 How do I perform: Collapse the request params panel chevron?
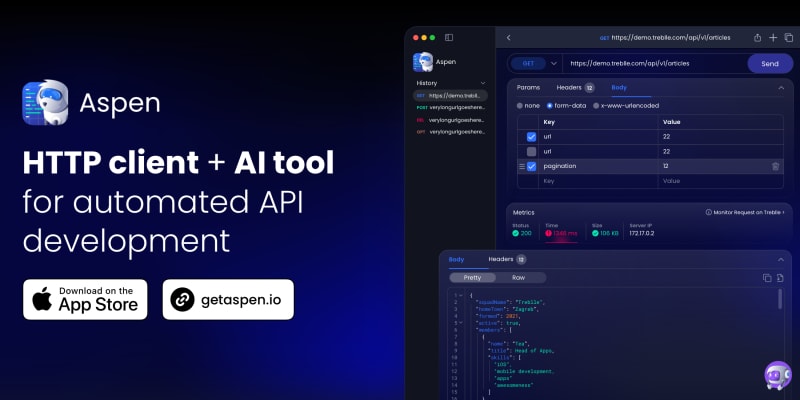click(x=780, y=88)
